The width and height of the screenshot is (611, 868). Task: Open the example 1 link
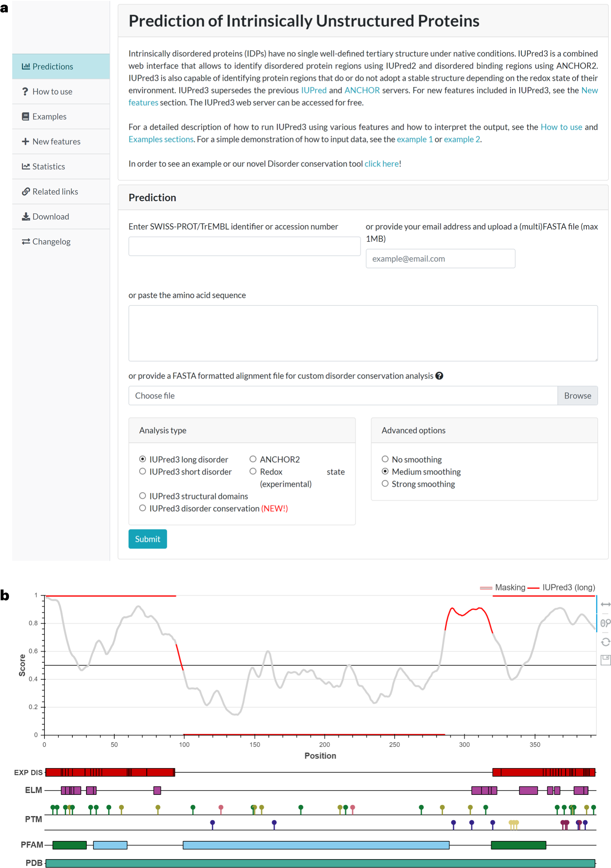(x=414, y=139)
